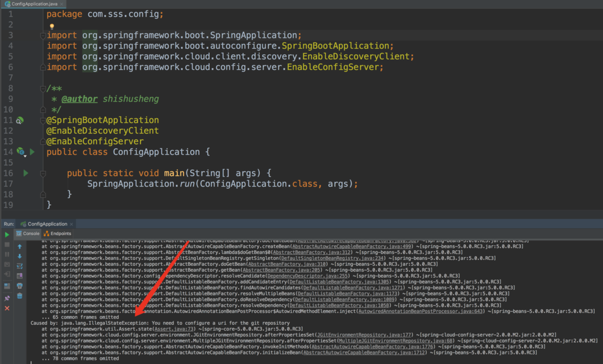603x364 pixels.
Task: Pin the Run tab with pin icon
Action: [7, 298]
